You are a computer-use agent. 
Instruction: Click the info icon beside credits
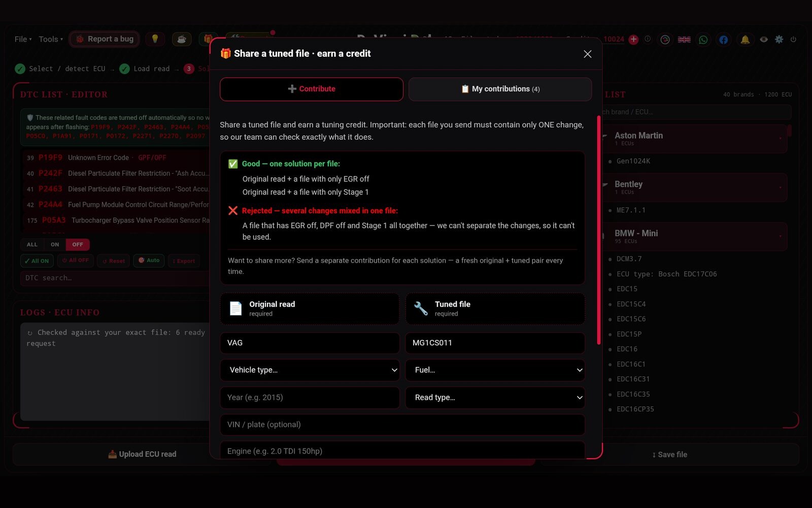[648, 39]
